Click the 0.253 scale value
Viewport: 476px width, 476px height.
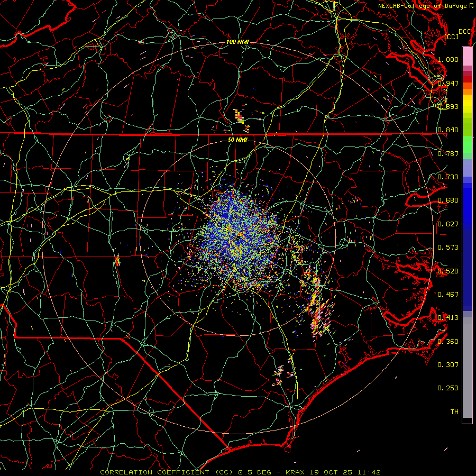pyautogui.click(x=448, y=388)
